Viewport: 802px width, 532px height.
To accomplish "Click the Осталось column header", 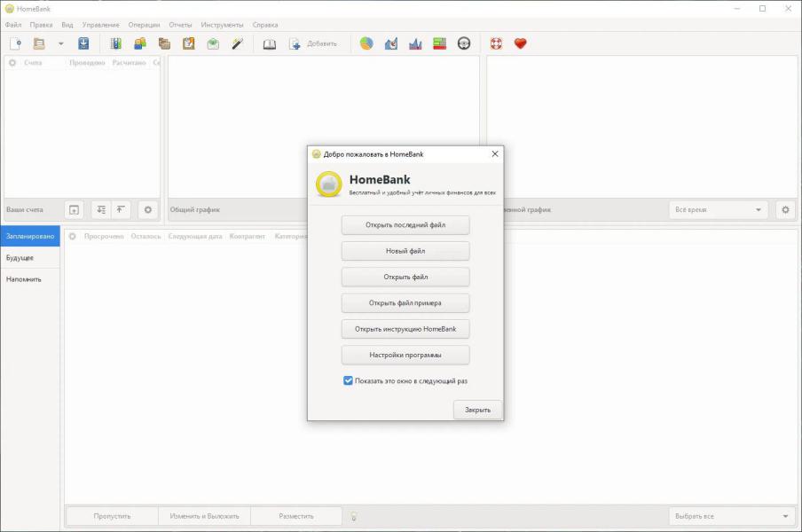I will tap(145, 236).
